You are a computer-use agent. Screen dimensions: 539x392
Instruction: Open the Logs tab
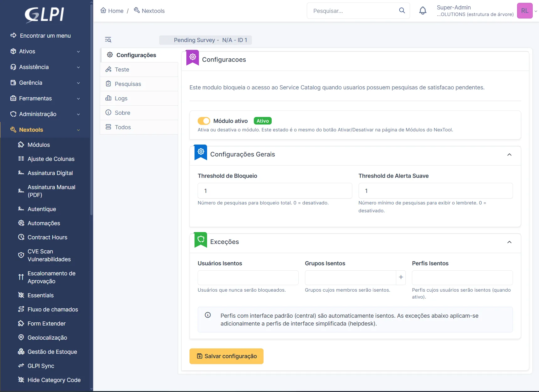click(x=139, y=98)
